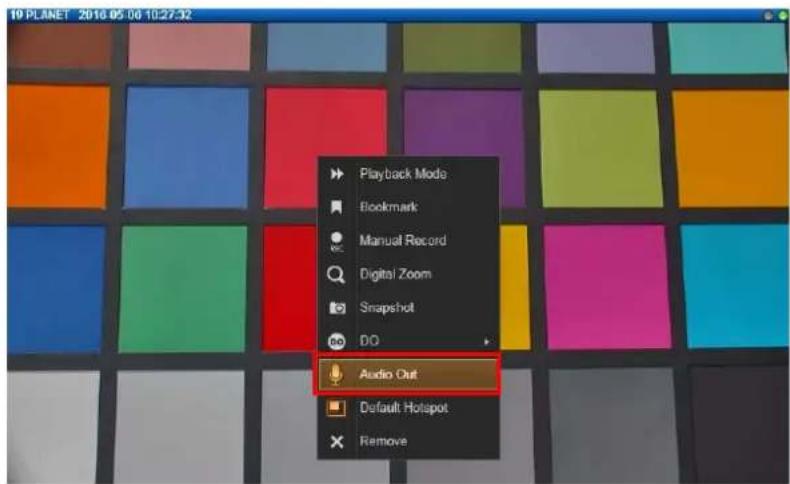
Task: Click the DO circular icon
Action: click(x=337, y=341)
